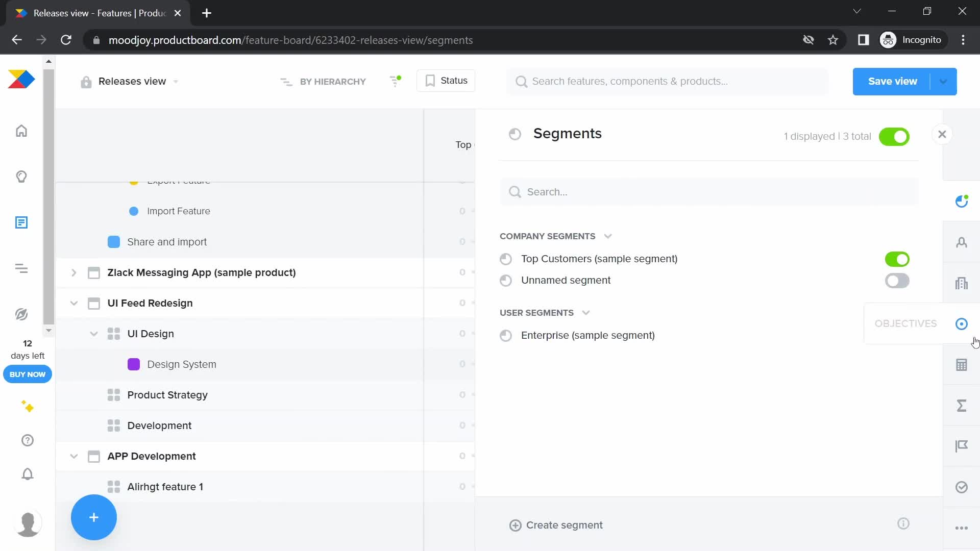Collapse UI Feed Redesign product
Screen dimensions: 980x551
73,303
